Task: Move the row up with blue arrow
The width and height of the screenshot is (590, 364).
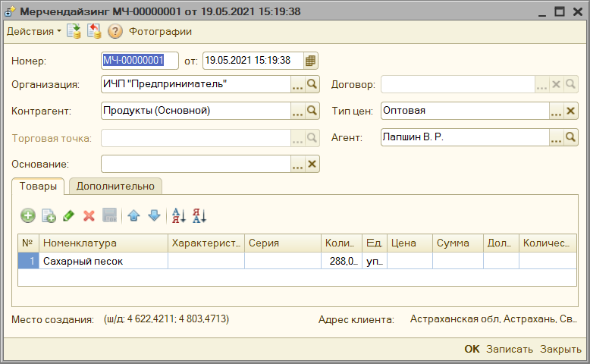Action: pos(133,215)
